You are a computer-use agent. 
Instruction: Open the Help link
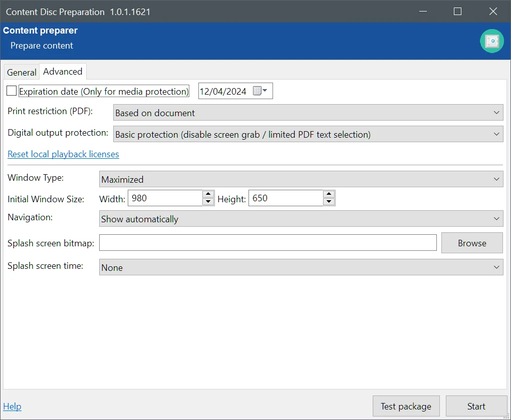click(12, 406)
